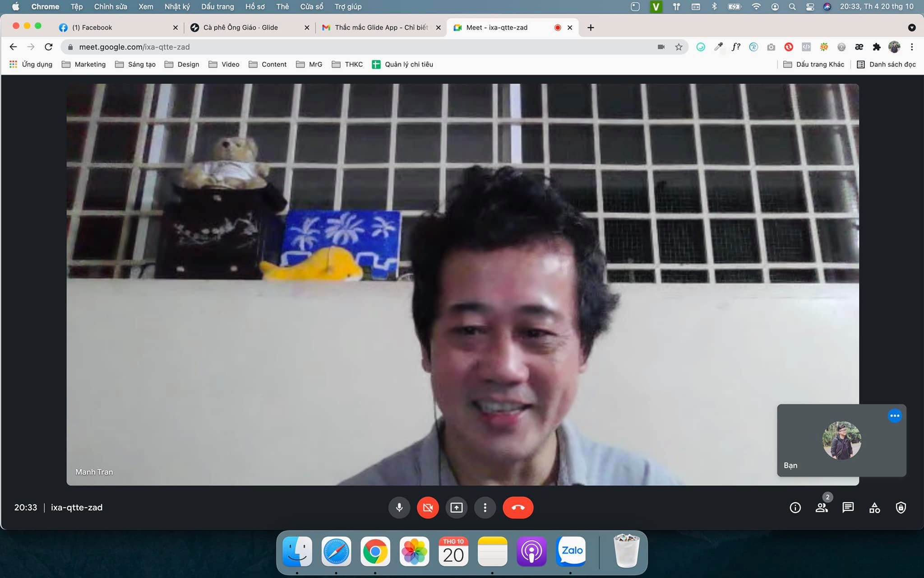The width and height of the screenshot is (924, 578).
Task: Go back to the previous page
Action: 13,47
